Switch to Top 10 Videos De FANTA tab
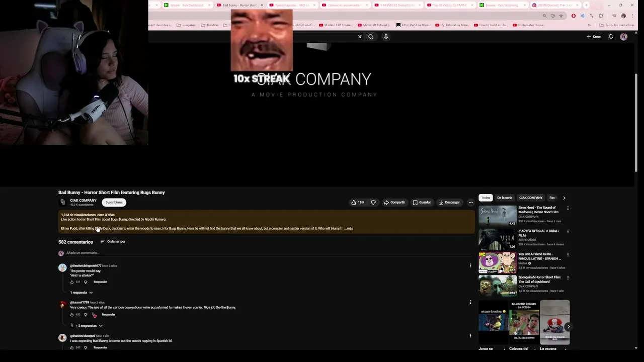This screenshot has height=362, width=644. click(x=449, y=5)
